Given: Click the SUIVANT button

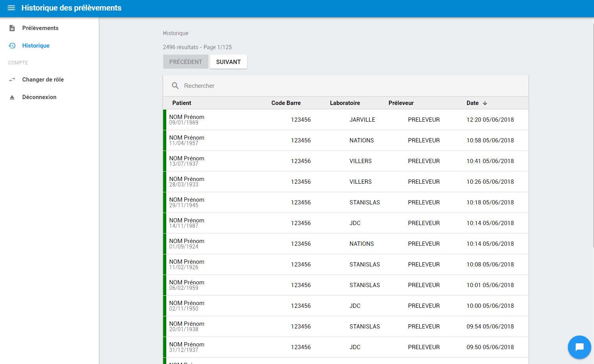Looking at the screenshot, I should click(228, 62).
